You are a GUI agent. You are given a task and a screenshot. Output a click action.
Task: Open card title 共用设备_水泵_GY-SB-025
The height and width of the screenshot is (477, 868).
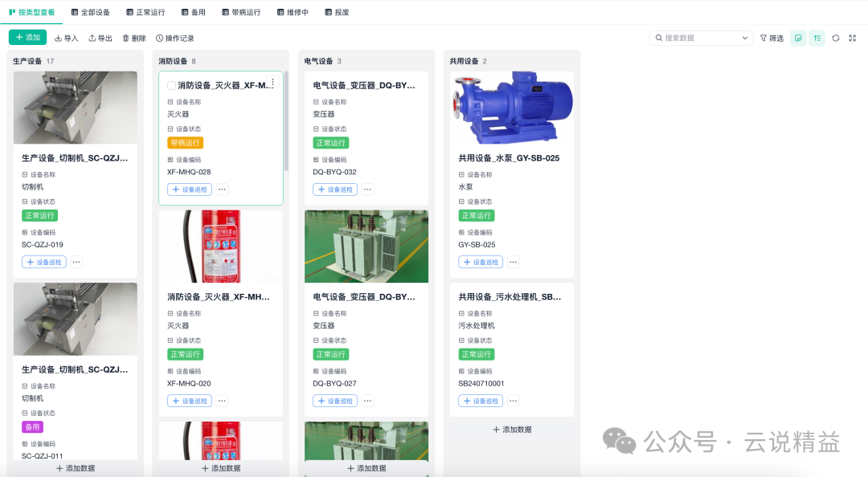[509, 157]
